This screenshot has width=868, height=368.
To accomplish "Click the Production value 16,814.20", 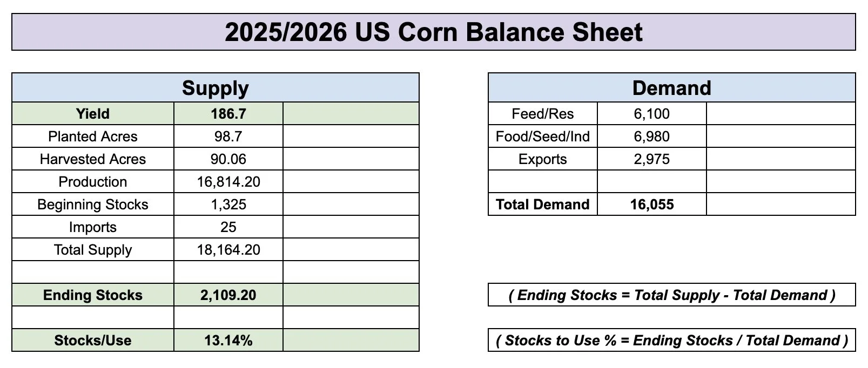I will click(x=228, y=182).
